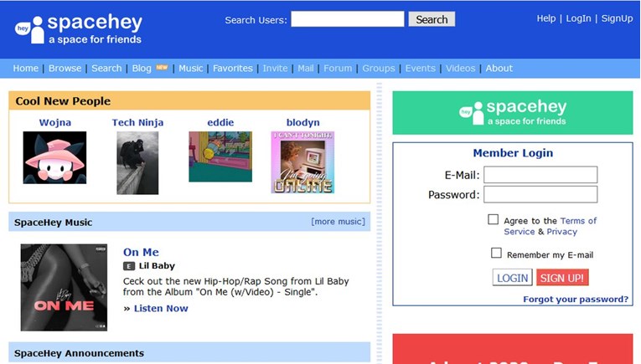
Task: Click the NEW badge next to Blog
Action: (x=162, y=67)
